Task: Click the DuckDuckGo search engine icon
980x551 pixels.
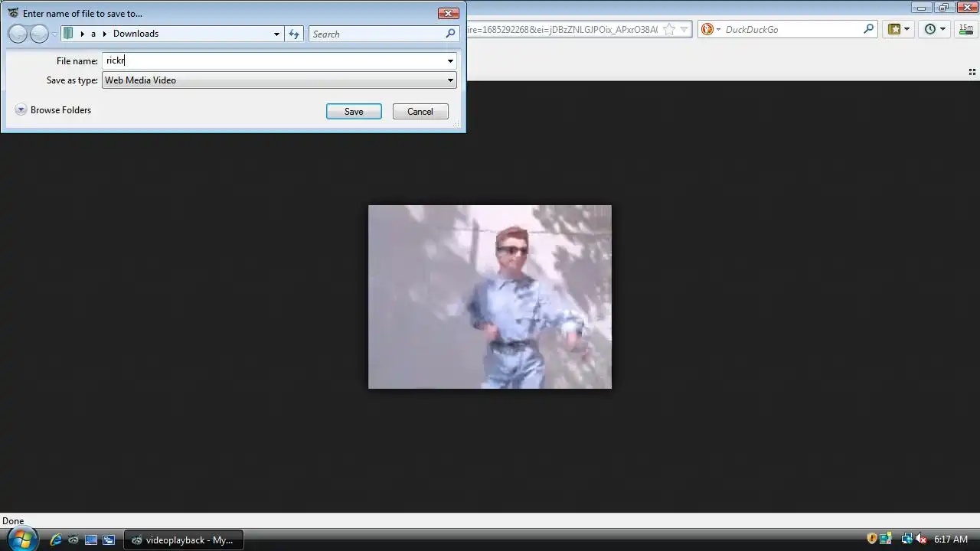Action: (707, 29)
